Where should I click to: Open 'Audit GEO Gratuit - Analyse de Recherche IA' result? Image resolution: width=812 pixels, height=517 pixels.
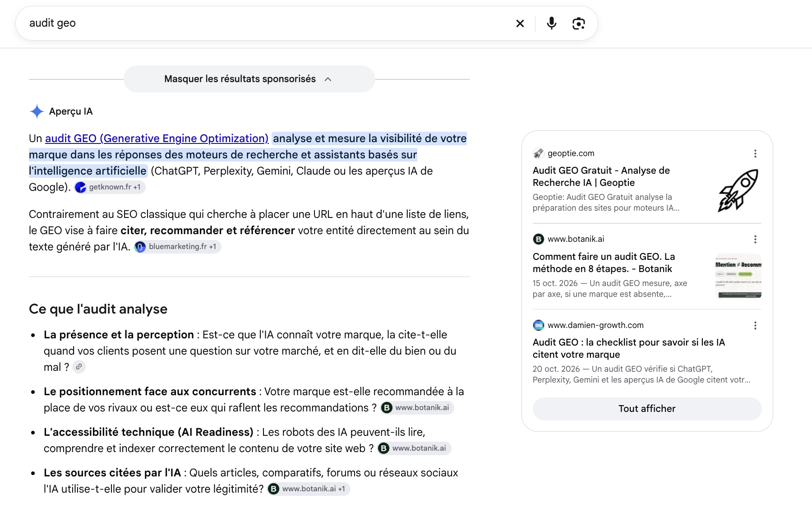click(601, 176)
